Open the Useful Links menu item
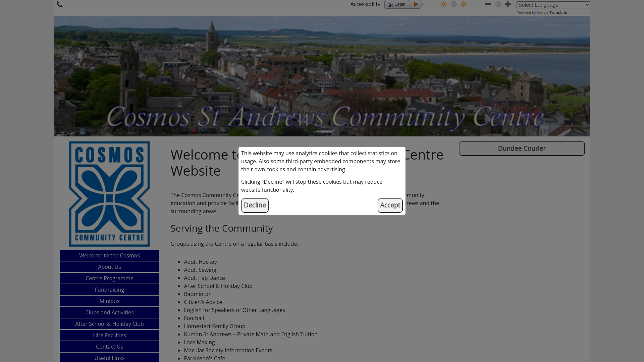Screen dimensions: 644x362 pyautogui.click(x=109, y=358)
